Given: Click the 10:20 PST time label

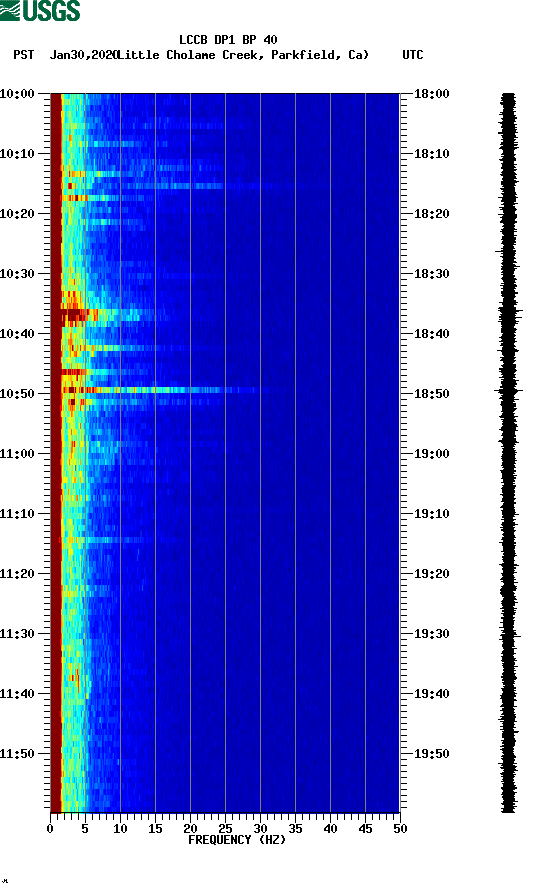Looking at the screenshot, I should tap(17, 214).
